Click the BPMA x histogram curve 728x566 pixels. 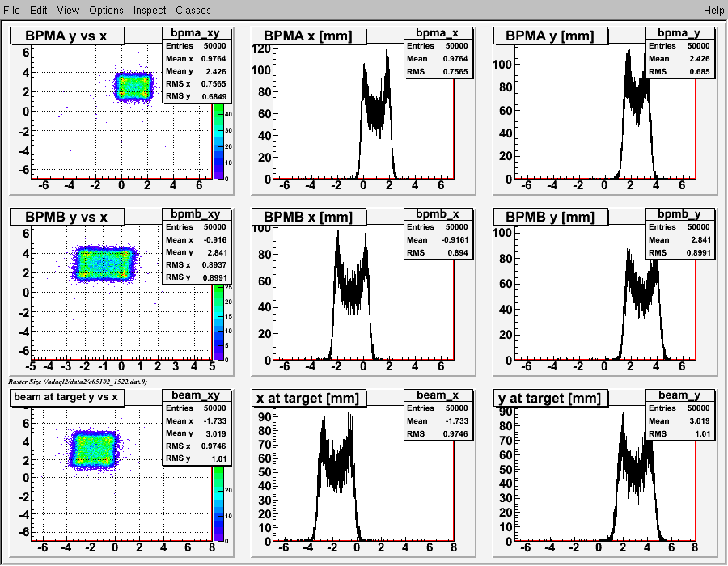click(376, 116)
